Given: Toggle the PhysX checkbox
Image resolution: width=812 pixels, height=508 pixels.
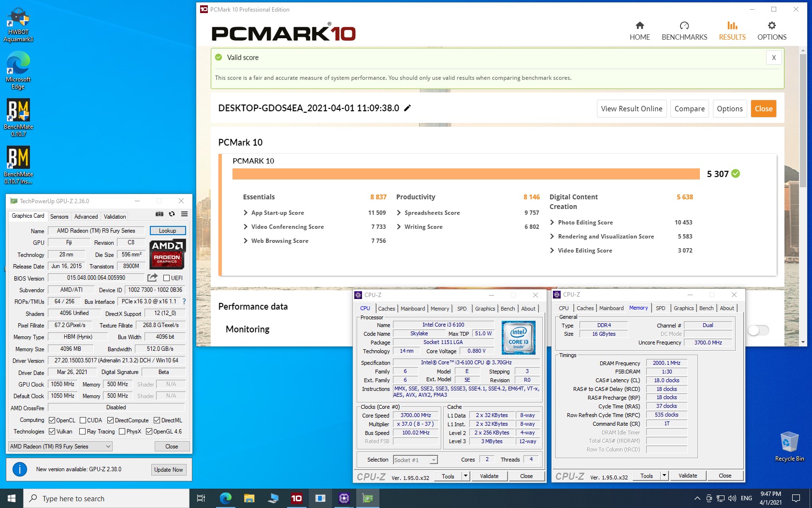Looking at the screenshot, I should 122,431.
